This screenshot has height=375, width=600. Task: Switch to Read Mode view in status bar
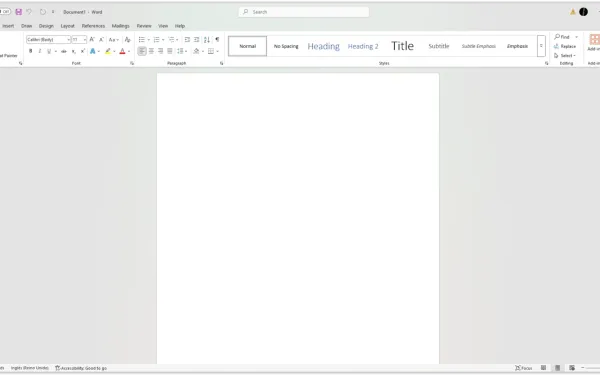point(543,368)
